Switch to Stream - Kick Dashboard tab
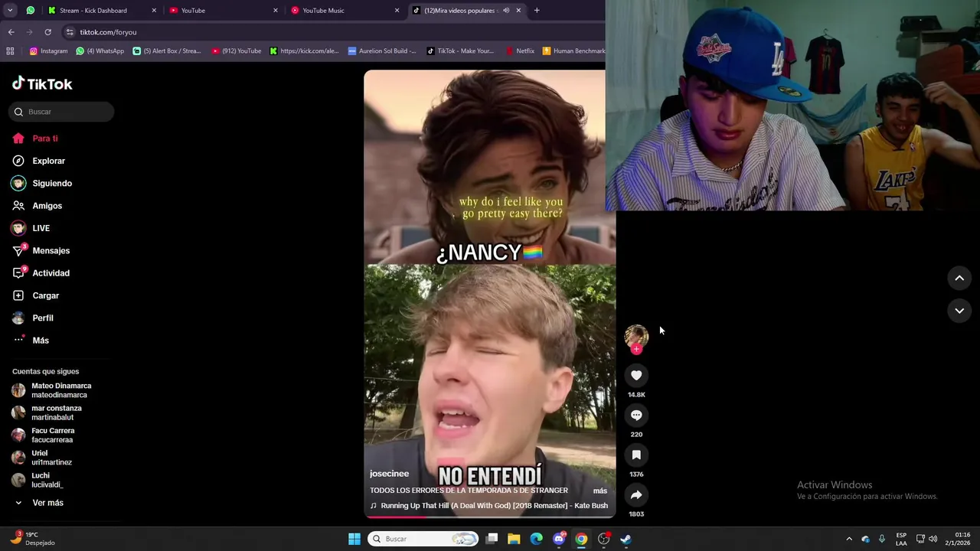 click(102, 11)
